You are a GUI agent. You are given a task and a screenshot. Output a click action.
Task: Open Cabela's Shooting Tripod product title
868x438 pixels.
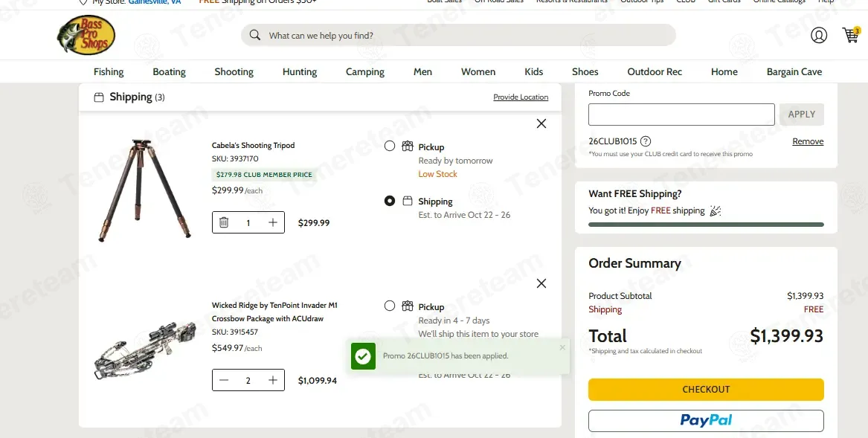(254, 146)
